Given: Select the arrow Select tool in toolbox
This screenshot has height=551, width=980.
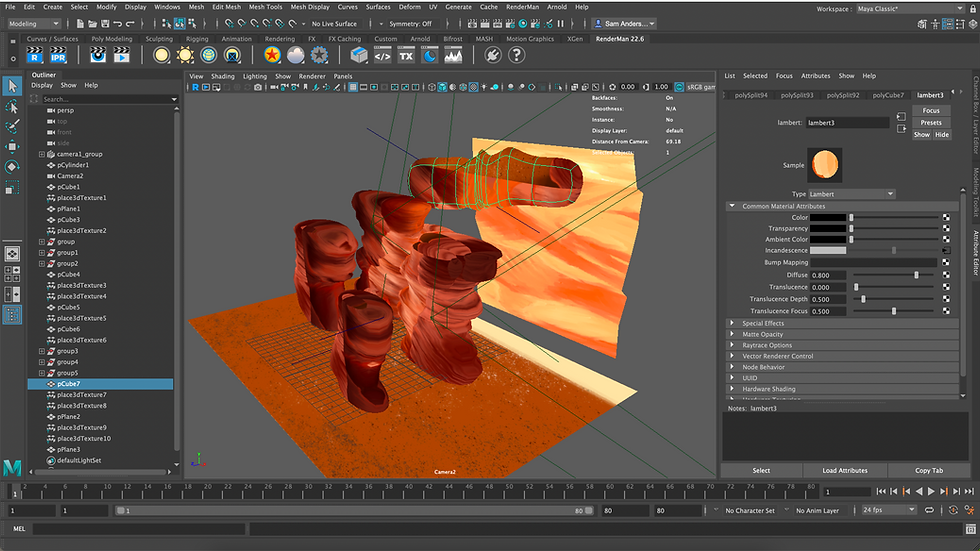Looking at the screenshot, I should [12, 87].
